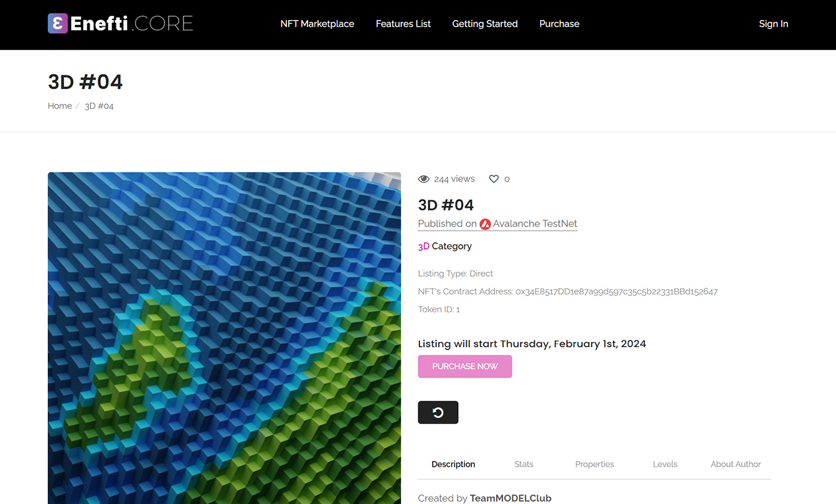This screenshot has width=836, height=504.
Task: Go to Getting Started page
Action: (485, 24)
